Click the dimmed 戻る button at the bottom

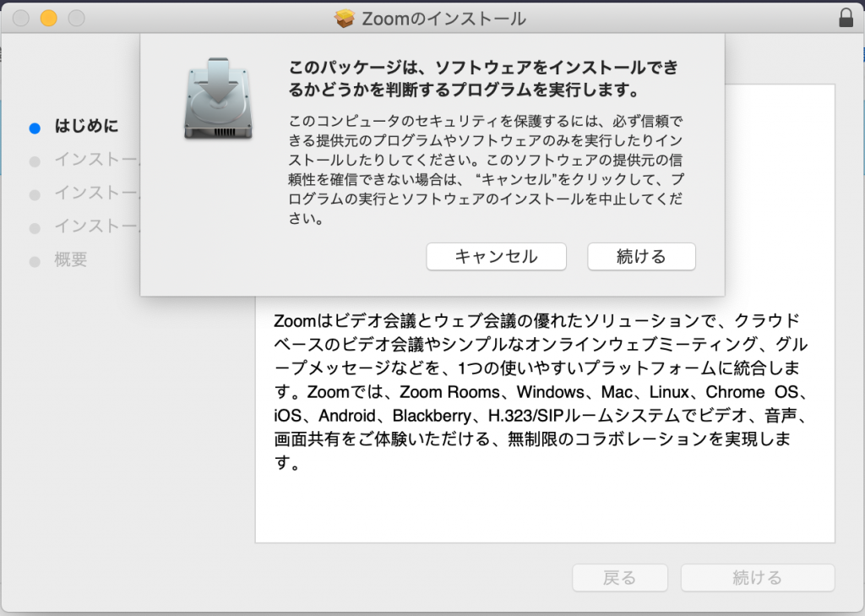pyautogui.click(x=619, y=577)
